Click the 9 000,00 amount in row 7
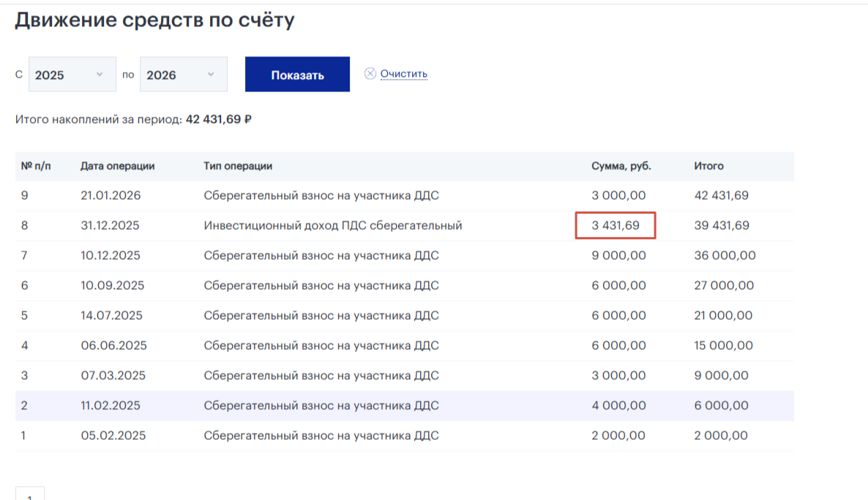Image resolution: width=868 pixels, height=500 pixels. [x=619, y=255]
